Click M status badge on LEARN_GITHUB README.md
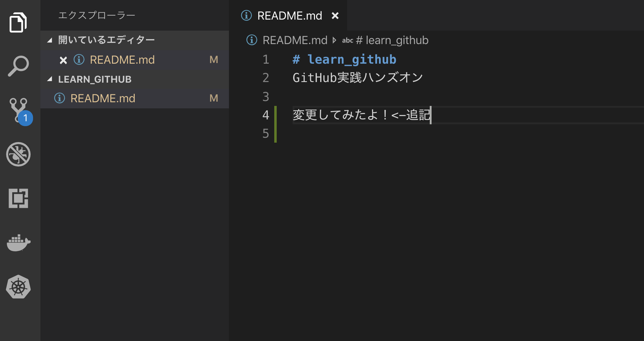 point(214,98)
